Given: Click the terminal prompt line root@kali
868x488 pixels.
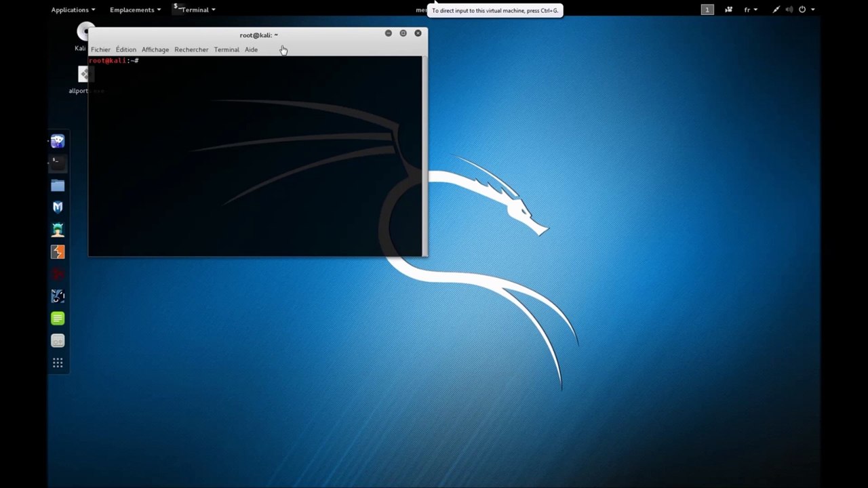Looking at the screenshot, I should point(114,61).
